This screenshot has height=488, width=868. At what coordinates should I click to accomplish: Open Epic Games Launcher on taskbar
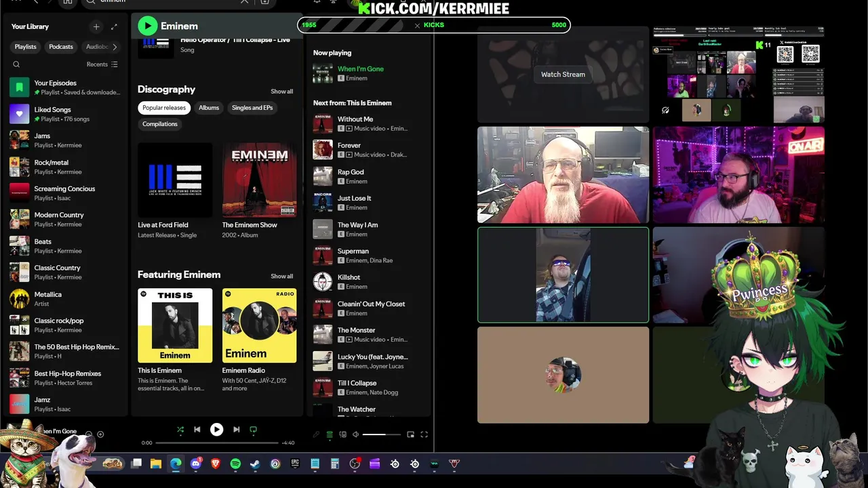(x=295, y=464)
